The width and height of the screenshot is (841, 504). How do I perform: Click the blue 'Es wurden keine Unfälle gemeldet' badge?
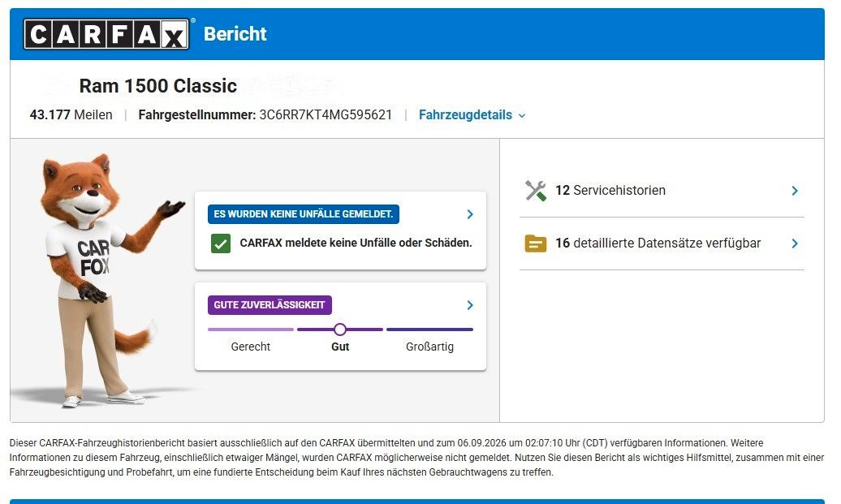coord(304,214)
